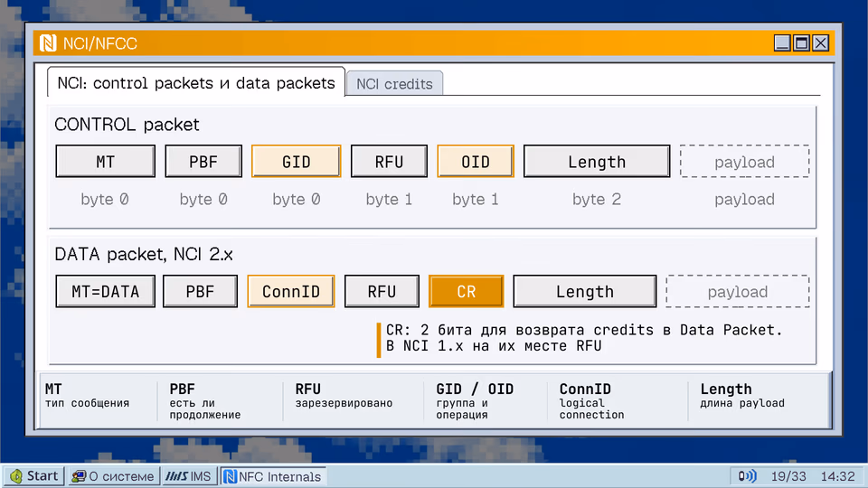Screen dimensions: 868x488
Task: Select the highlighted CR field
Action: point(467,291)
